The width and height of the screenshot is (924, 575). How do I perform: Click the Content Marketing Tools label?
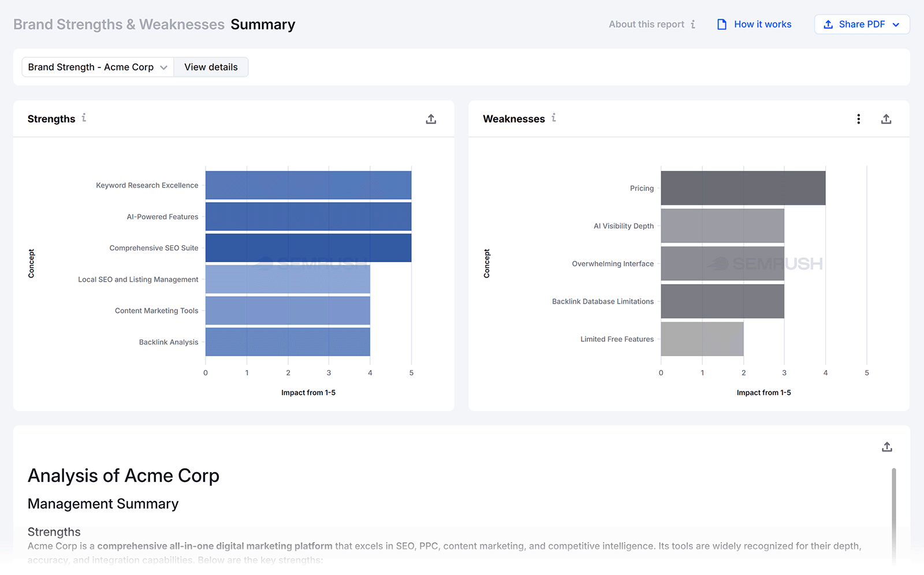(157, 311)
